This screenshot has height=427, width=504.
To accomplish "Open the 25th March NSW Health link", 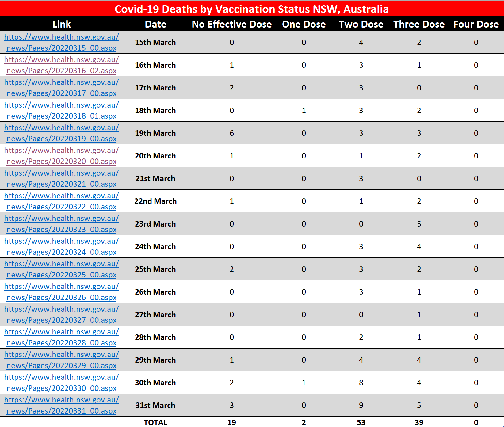I will pos(62,269).
